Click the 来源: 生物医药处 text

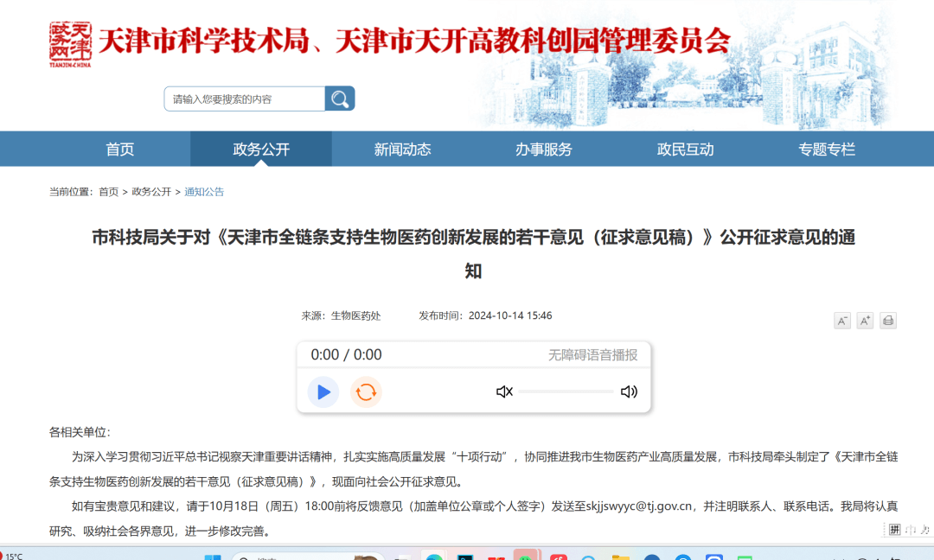341,315
